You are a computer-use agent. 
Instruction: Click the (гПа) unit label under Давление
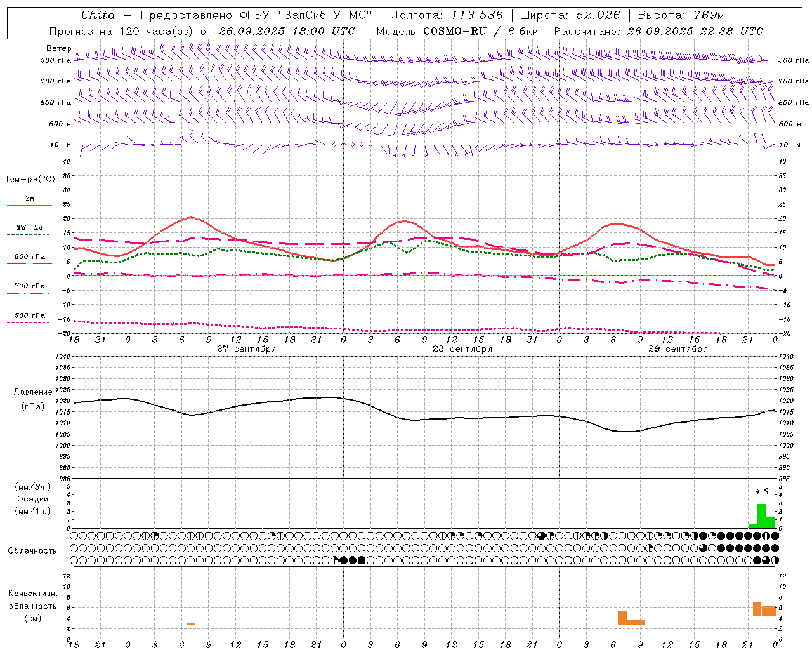(x=32, y=407)
